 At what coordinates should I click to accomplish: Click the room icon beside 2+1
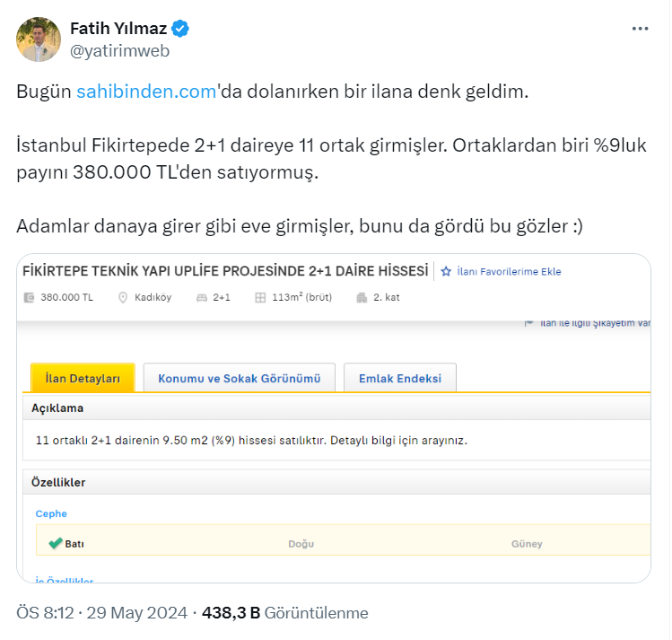(x=203, y=298)
